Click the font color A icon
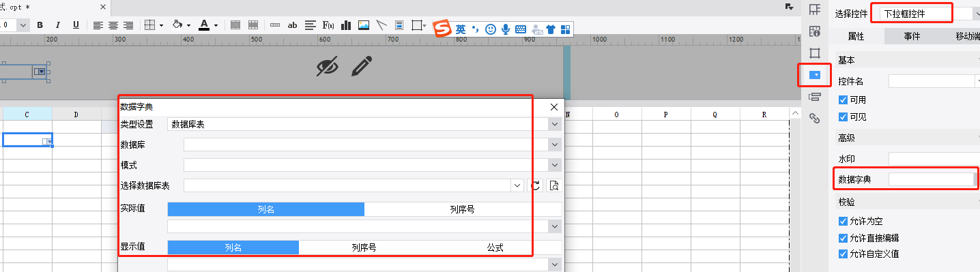Screen dimensions: 980x272 [x=204, y=25]
